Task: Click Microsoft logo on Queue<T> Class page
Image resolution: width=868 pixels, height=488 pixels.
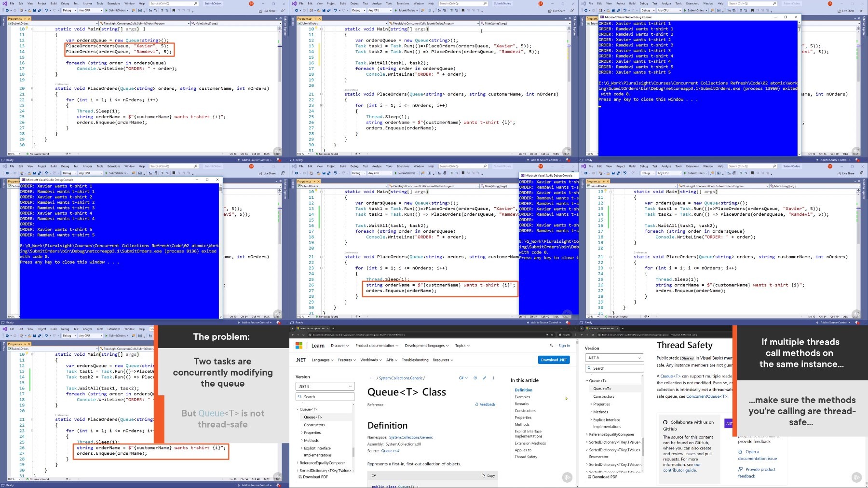Action: tap(299, 346)
